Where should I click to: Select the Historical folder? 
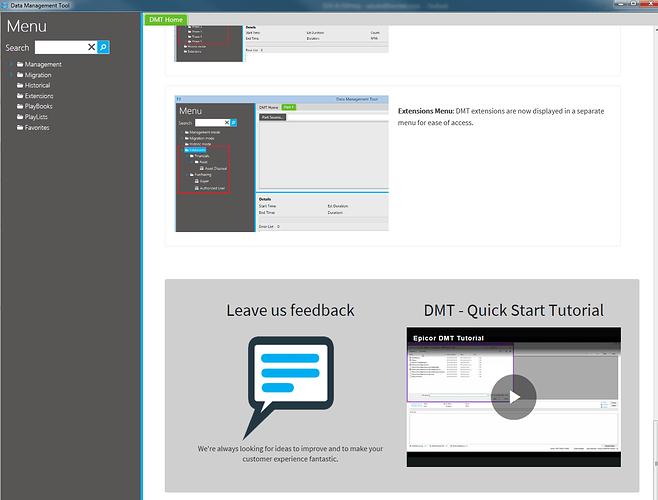click(37, 85)
